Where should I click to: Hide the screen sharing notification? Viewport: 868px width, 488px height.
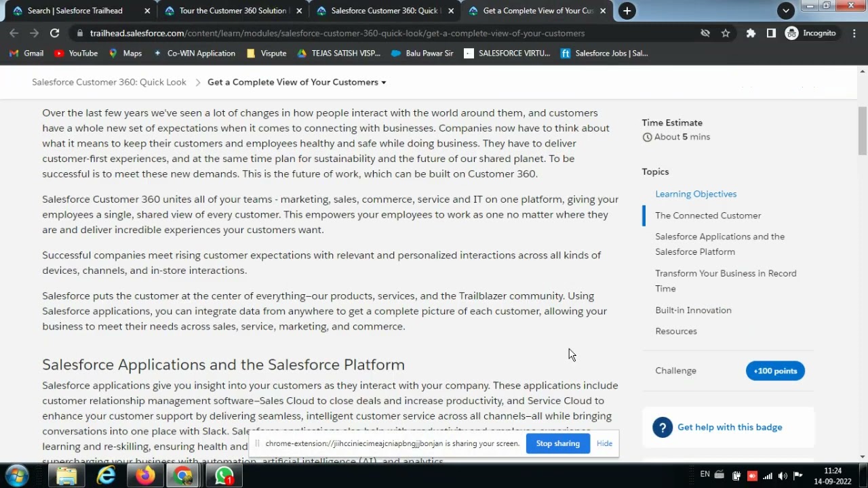[x=604, y=443]
